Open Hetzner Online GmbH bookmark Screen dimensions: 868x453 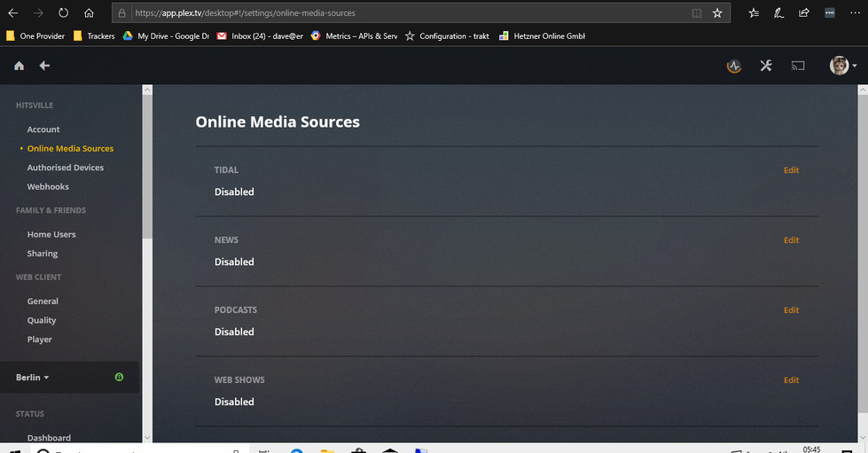(x=543, y=36)
